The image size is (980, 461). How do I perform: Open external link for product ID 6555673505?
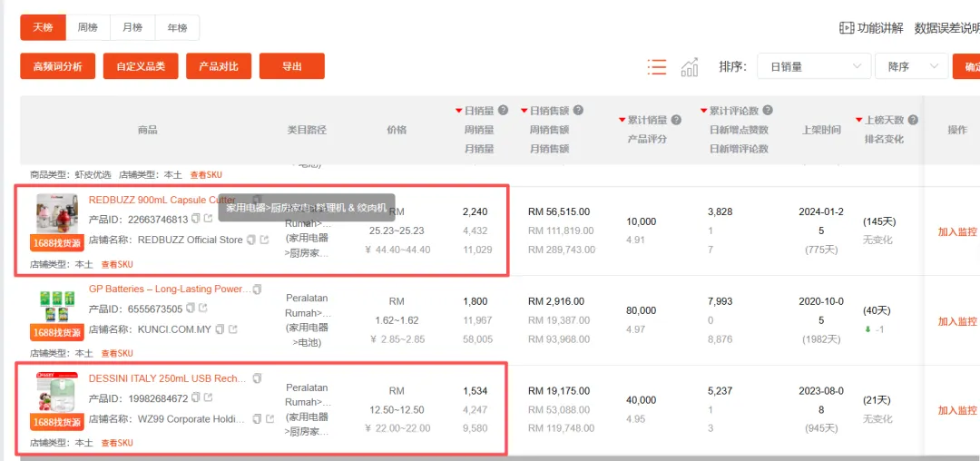click(203, 308)
